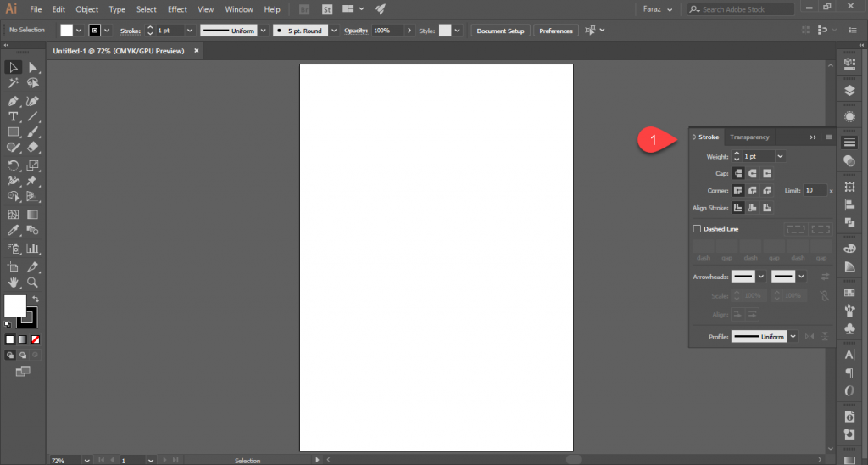Choose the Column Graph tool
This screenshot has height=465, width=868.
[33, 249]
